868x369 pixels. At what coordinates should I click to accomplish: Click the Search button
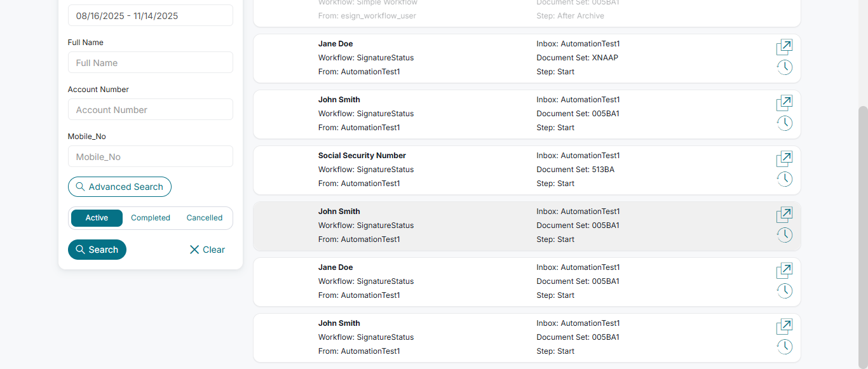point(97,250)
